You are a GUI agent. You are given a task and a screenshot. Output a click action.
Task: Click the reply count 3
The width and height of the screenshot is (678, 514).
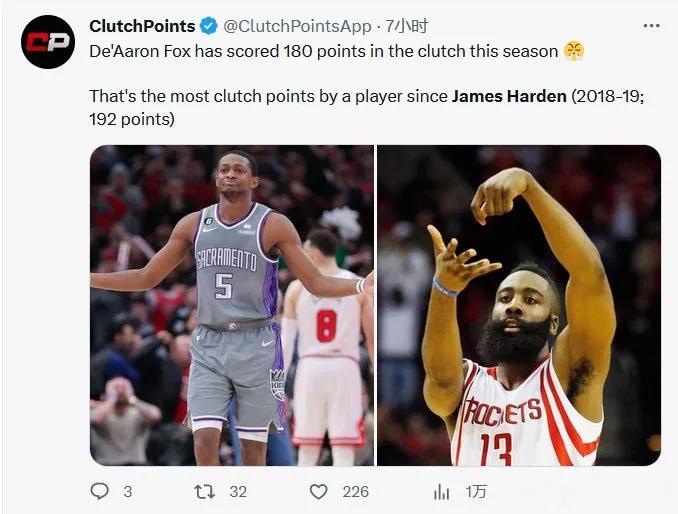(x=128, y=492)
